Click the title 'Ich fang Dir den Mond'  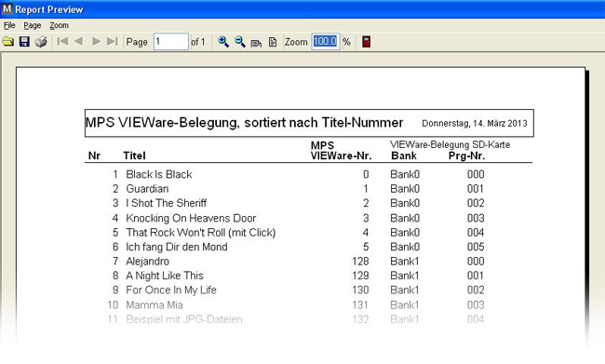[x=177, y=247]
